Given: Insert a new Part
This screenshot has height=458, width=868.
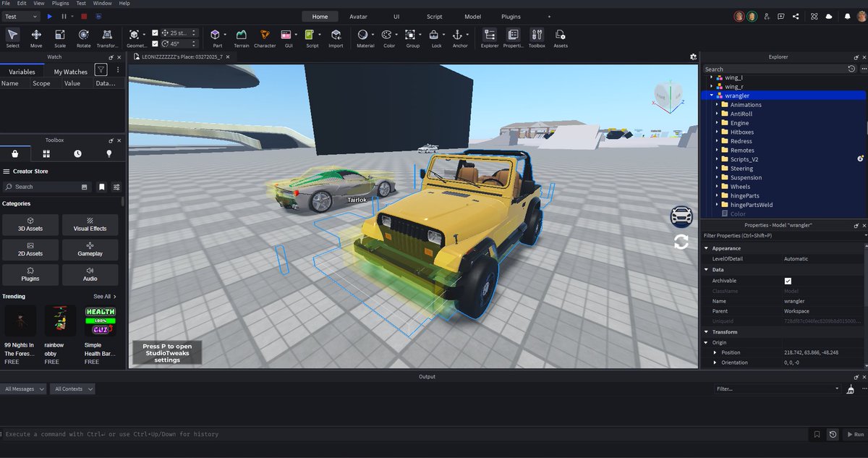Looking at the screenshot, I should coord(217,38).
